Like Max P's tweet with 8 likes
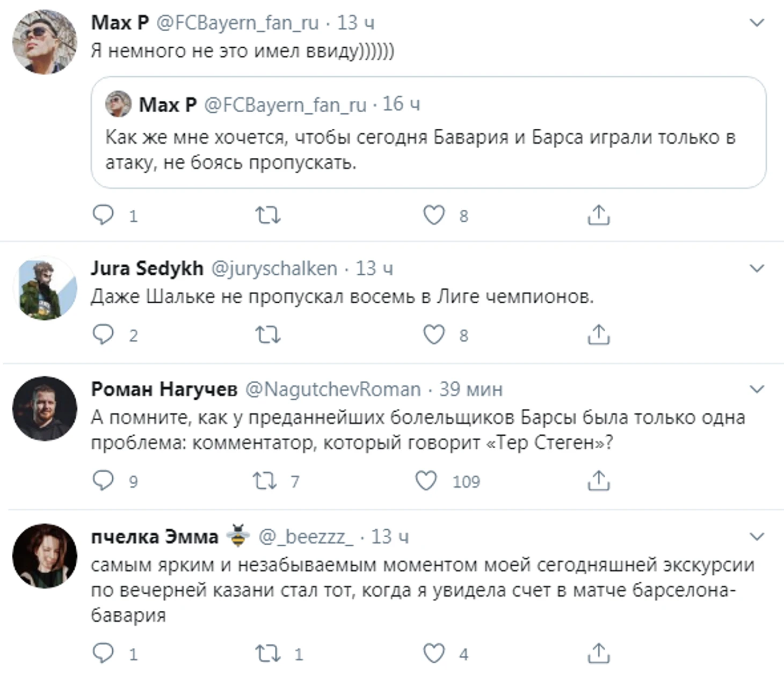This screenshot has height=680, width=784. click(x=434, y=215)
